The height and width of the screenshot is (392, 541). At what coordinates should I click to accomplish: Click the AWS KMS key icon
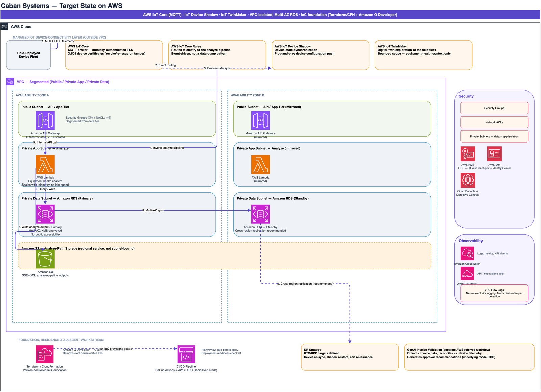(x=468, y=154)
